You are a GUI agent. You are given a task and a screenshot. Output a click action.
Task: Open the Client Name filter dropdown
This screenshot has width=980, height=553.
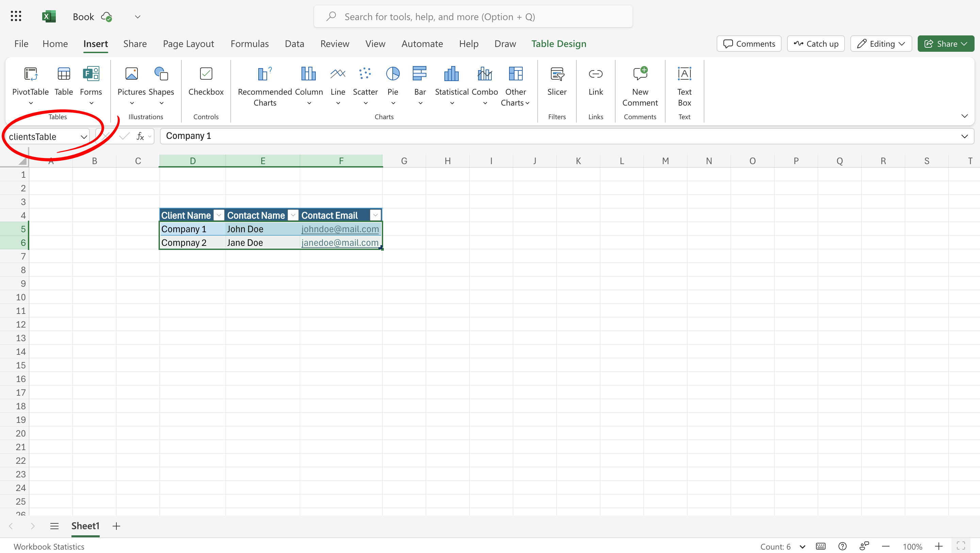point(218,215)
